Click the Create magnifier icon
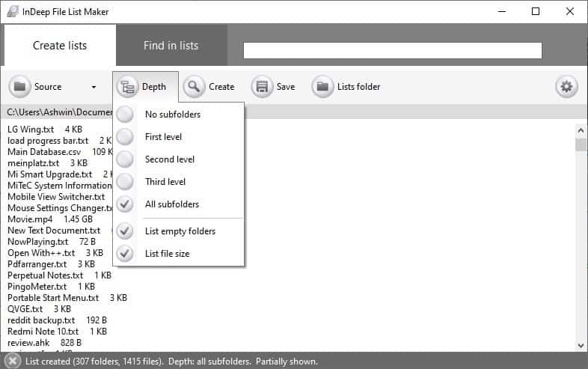The width and height of the screenshot is (588, 369). tap(195, 87)
